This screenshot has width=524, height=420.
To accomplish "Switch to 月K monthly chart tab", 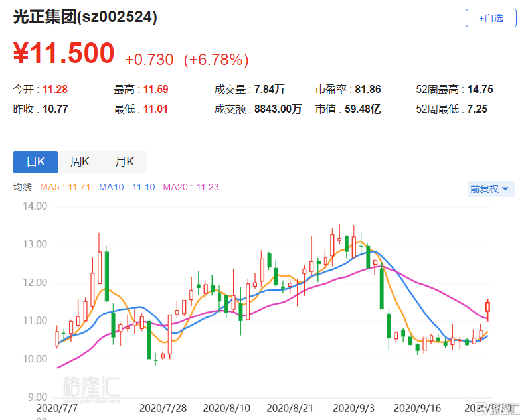I will [124, 162].
